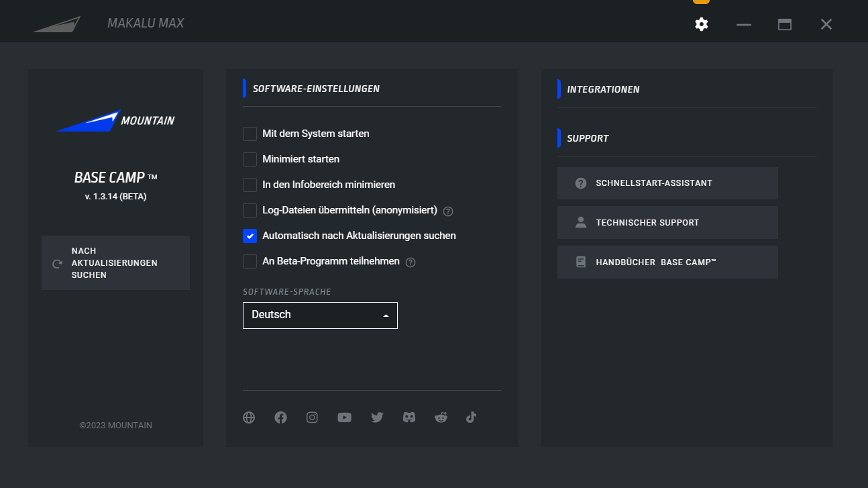Open the Reddit social icon
Image resolution: width=868 pixels, height=488 pixels.
click(441, 418)
